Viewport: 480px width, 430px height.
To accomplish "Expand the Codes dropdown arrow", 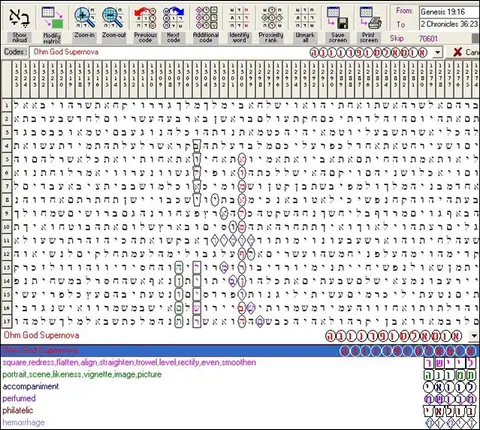I will coord(437,52).
